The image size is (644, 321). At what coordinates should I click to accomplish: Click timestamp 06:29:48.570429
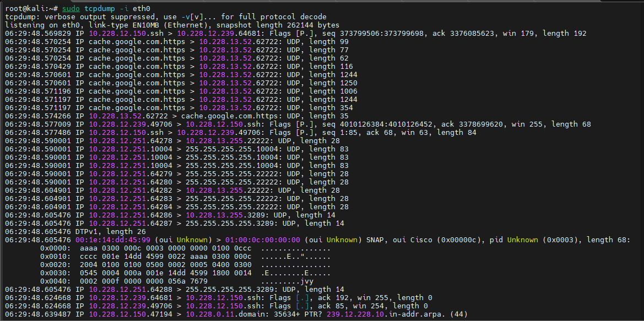click(38, 66)
